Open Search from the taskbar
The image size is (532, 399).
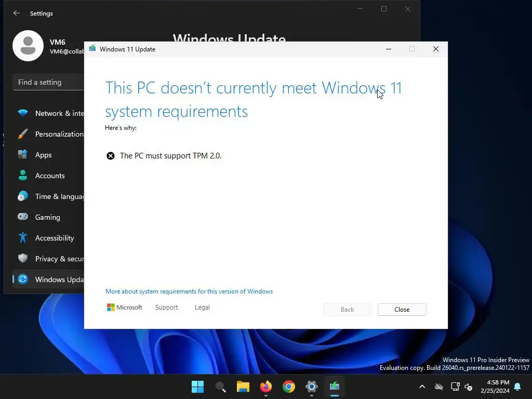[x=220, y=387]
